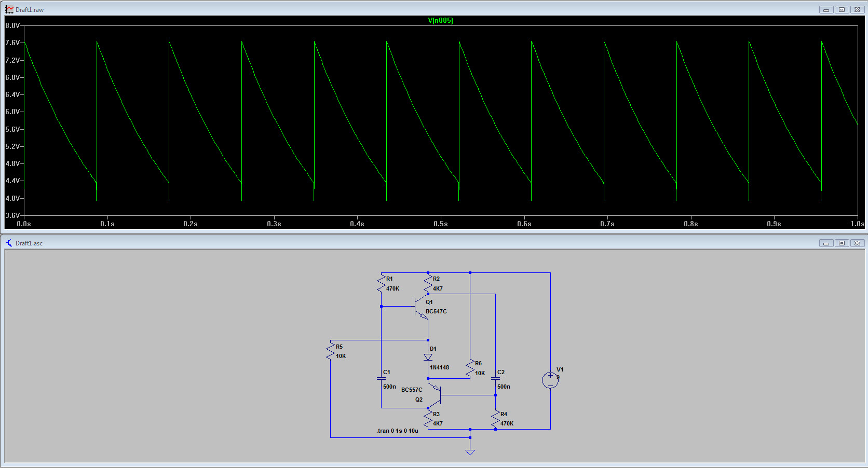Maximize the Draft1.asc window

coord(842,243)
